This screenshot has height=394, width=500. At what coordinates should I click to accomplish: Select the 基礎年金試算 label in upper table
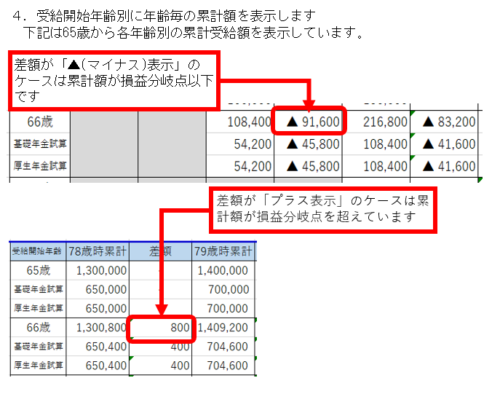click(x=40, y=144)
